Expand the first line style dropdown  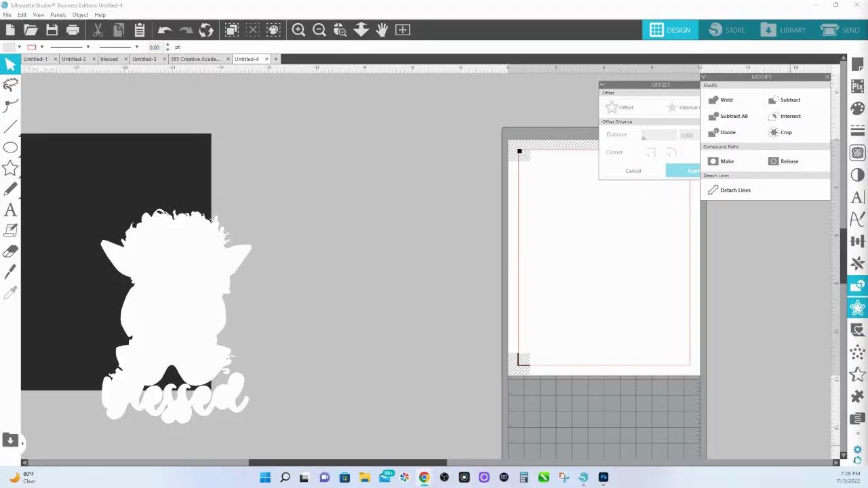click(87, 47)
